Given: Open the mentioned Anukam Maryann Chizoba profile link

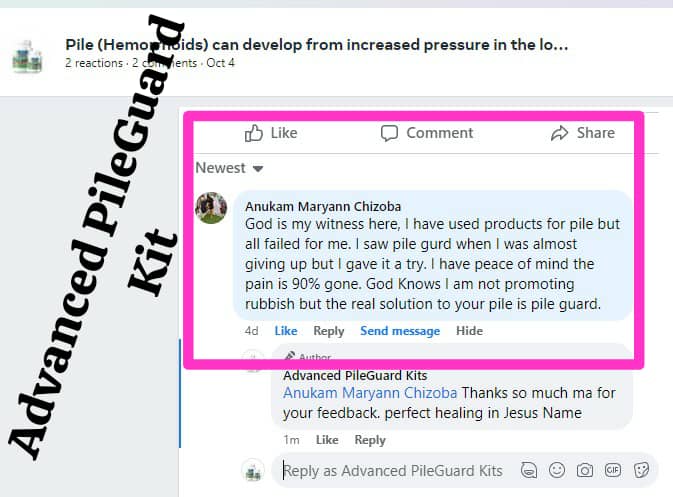Looking at the screenshot, I should 370,393.
